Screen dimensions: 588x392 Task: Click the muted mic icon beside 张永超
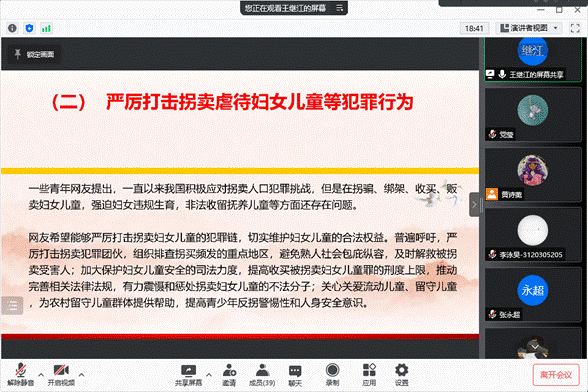click(x=492, y=314)
